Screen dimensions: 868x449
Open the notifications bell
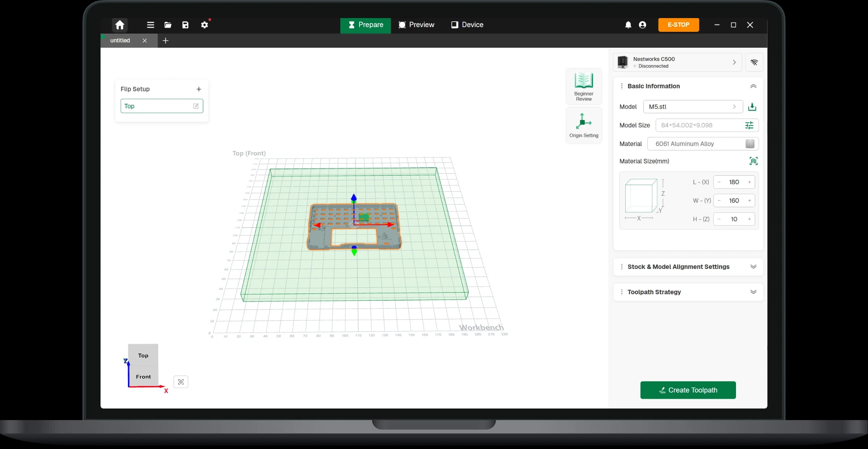click(628, 25)
